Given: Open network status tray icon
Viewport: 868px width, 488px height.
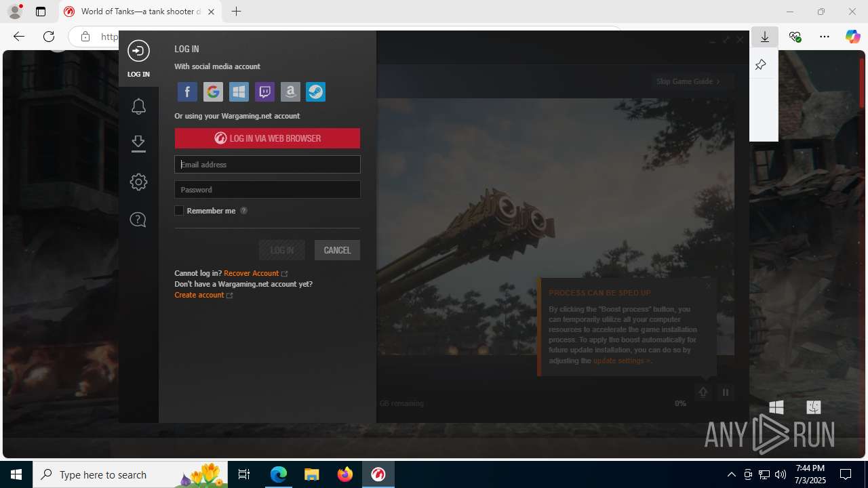Looking at the screenshot, I should tap(764, 474).
